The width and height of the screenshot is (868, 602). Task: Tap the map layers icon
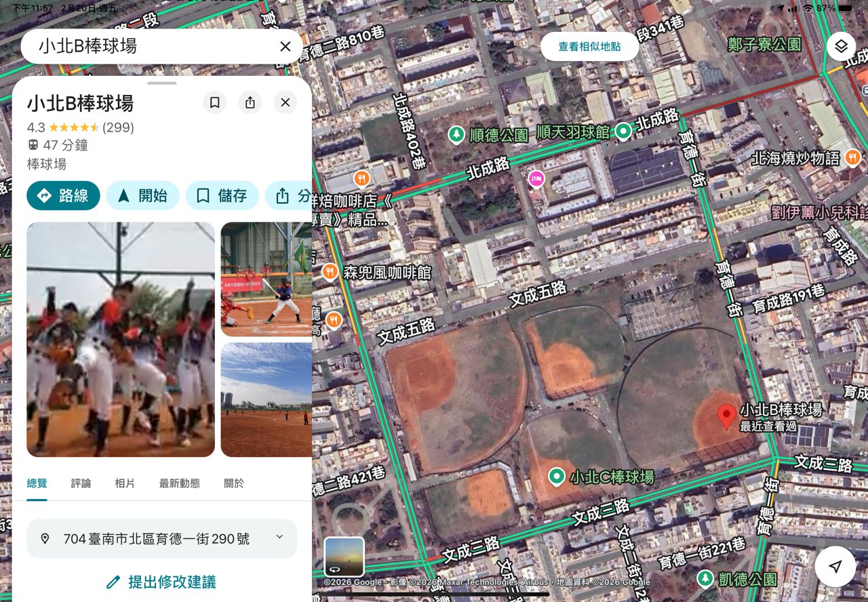[x=841, y=47]
